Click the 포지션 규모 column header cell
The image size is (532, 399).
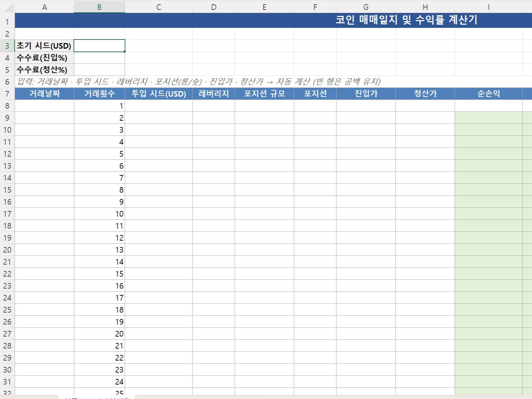click(x=264, y=94)
